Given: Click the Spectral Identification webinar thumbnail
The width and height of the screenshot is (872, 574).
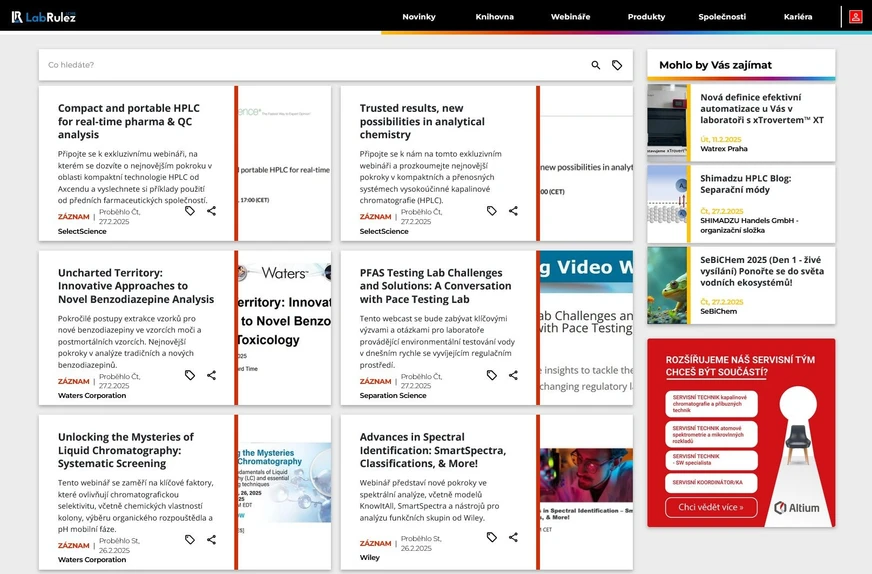Looking at the screenshot, I should coord(586,492).
